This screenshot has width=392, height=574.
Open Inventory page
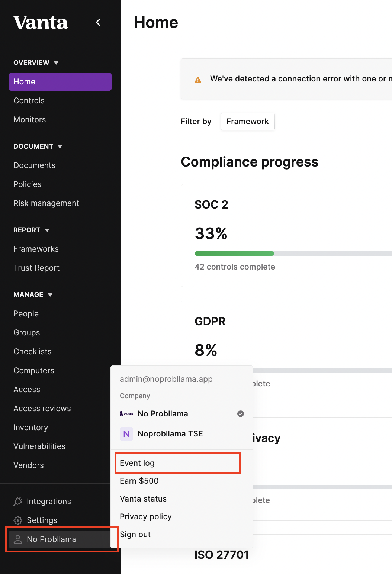click(x=31, y=428)
